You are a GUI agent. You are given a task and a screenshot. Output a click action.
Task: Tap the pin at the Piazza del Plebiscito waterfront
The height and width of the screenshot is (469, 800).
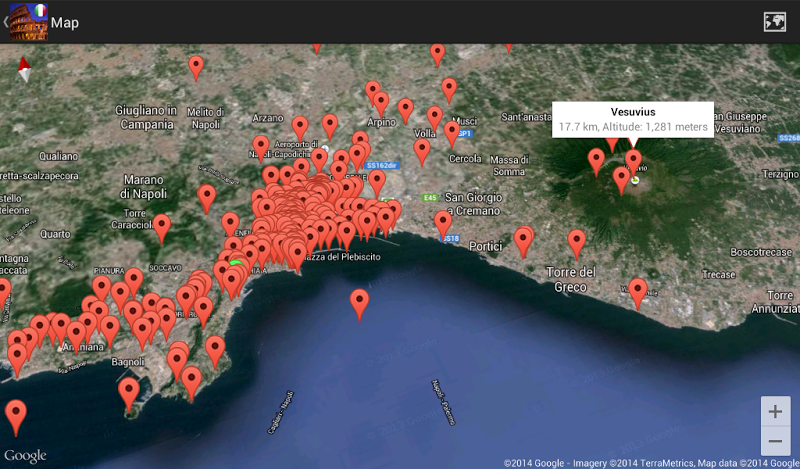(x=297, y=257)
